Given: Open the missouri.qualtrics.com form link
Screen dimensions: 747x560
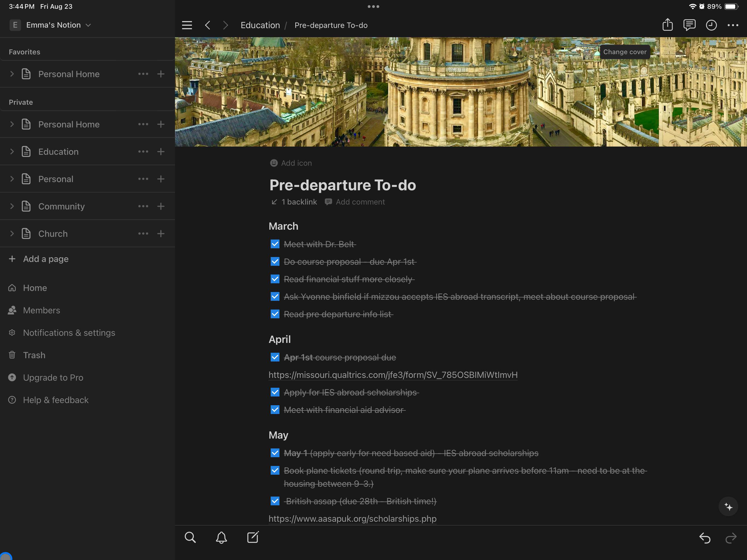Looking at the screenshot, I should pos(393,375).
